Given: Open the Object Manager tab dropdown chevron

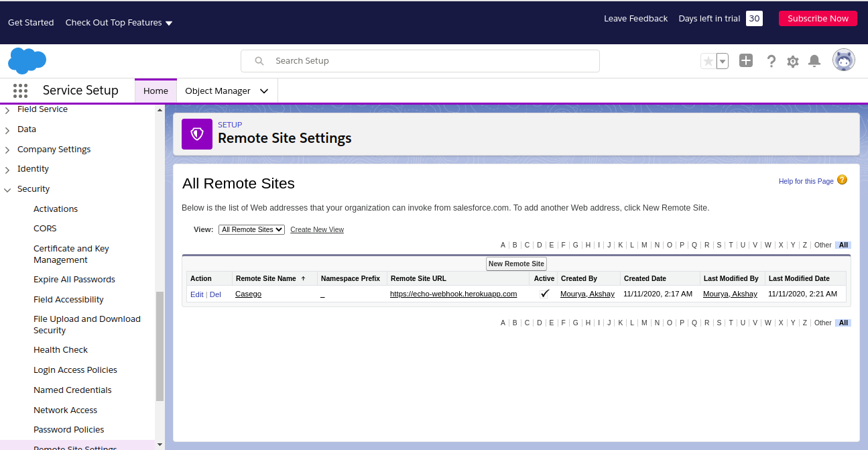Looking at the screenshot, I should (x=264, y=91).
